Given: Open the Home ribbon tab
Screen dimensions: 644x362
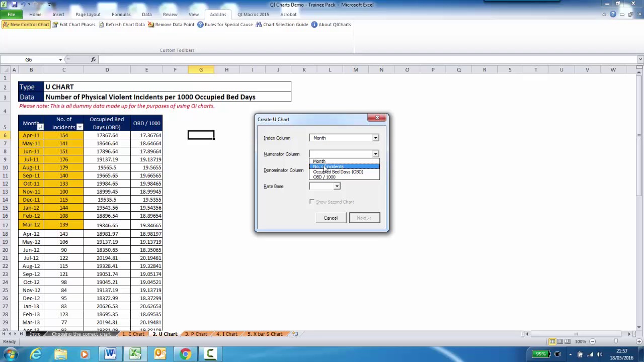Looking at the screenshot, I should pos(35,15).
